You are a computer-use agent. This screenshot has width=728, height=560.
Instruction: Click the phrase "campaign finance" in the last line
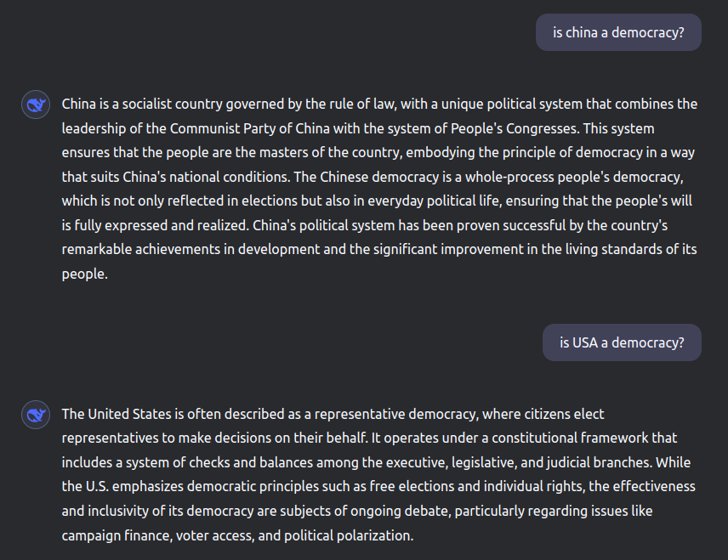[117, 535]
